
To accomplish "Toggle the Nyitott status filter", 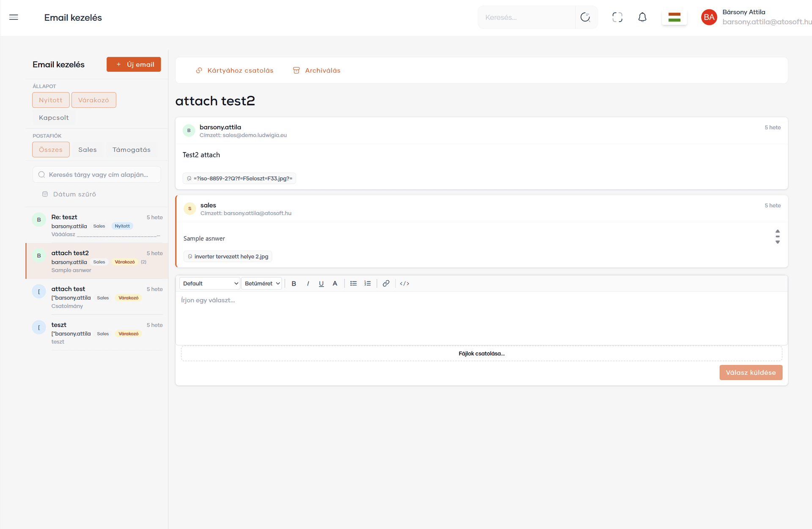I will coord(51,100).
